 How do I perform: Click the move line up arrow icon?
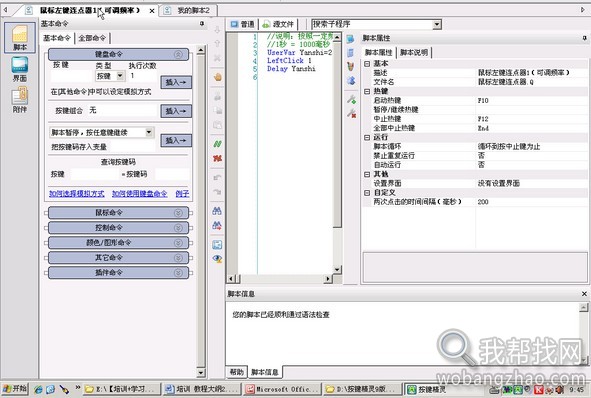point(217,44)
